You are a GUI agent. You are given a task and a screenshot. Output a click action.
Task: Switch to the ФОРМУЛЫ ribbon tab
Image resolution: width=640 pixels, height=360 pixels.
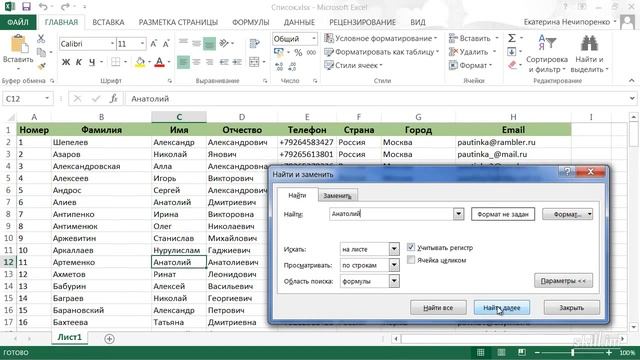point(251,22)
